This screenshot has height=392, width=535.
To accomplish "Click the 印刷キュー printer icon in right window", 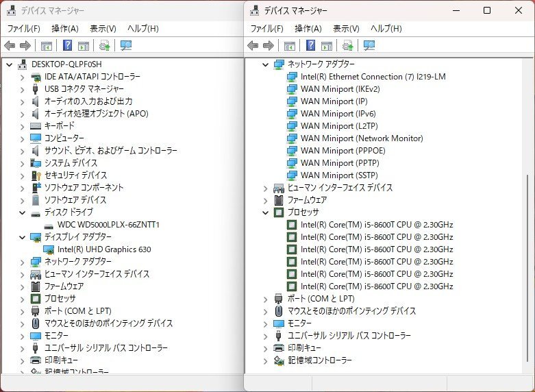I will tap(279, 348).
